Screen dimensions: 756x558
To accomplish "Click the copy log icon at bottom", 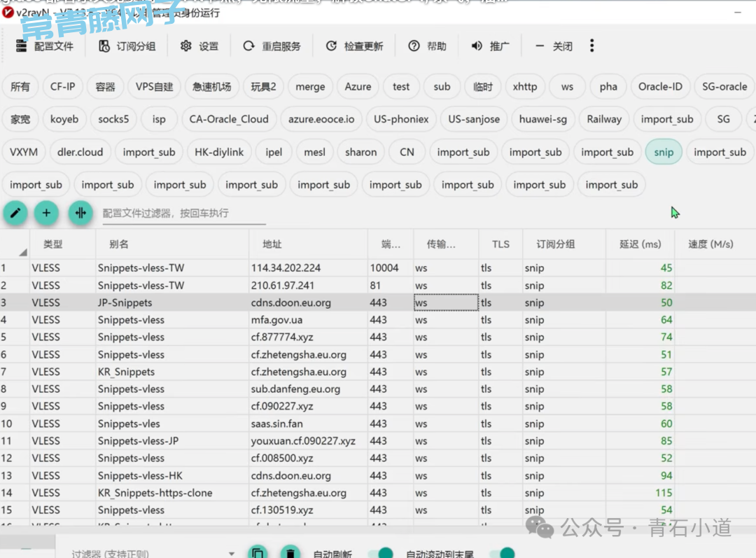I will [258, 553].
